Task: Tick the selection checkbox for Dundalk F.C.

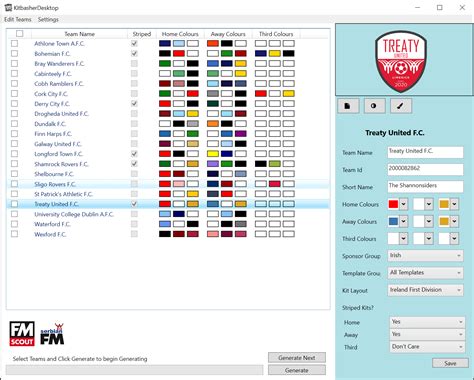Action: (14, 124)
